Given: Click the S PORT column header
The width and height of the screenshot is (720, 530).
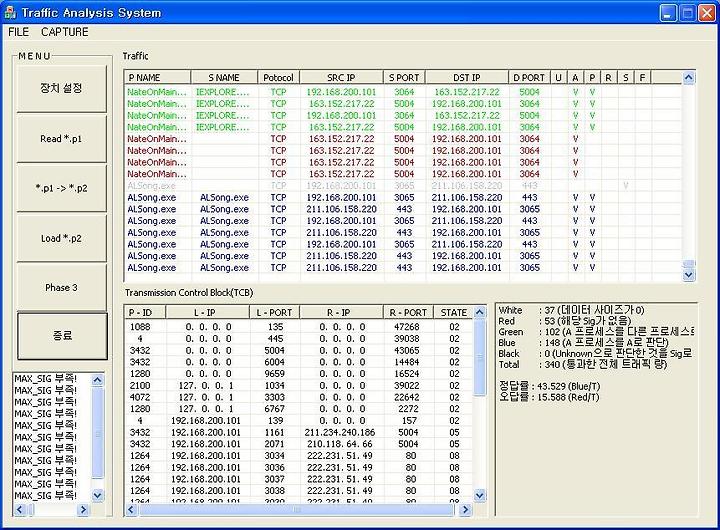Looking at the screenshot, I should [x=404, y=78].
